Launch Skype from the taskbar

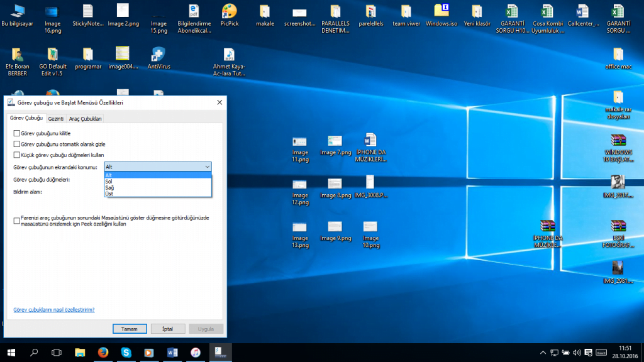126,352
